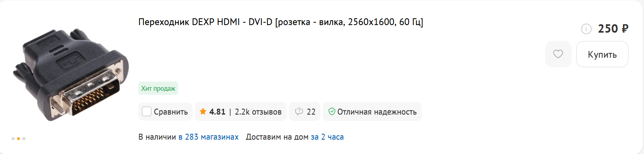Image resolution: width=644 pixels, height=154 pixels.
Task: Select the first image carousel dot
Action: pos(13,138)
